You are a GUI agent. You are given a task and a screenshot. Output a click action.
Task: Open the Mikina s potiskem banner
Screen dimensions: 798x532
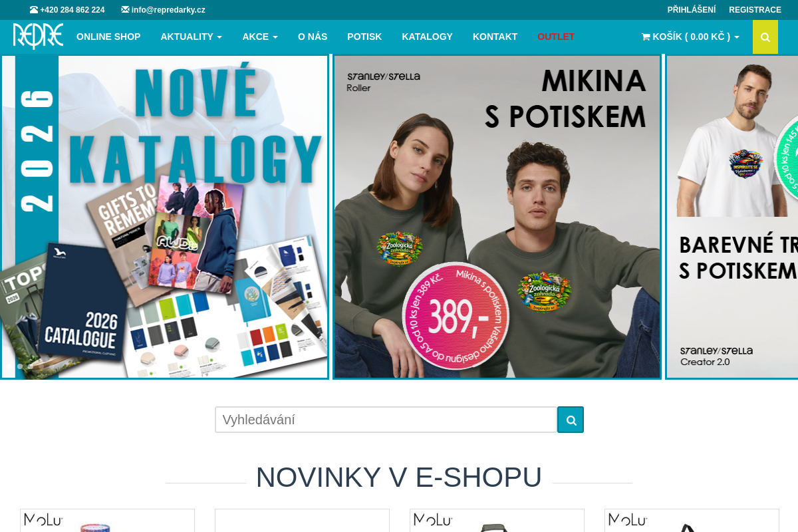pyautogui.click(x=497, y=217)
